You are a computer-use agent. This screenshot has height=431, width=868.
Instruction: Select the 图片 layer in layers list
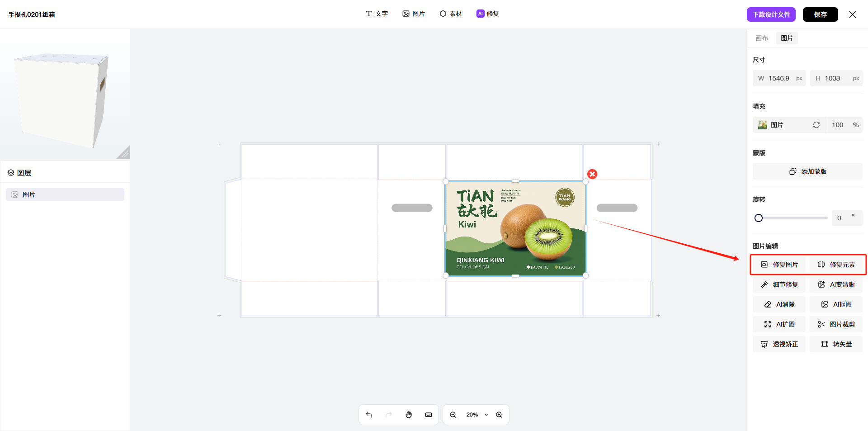[65, 194]
